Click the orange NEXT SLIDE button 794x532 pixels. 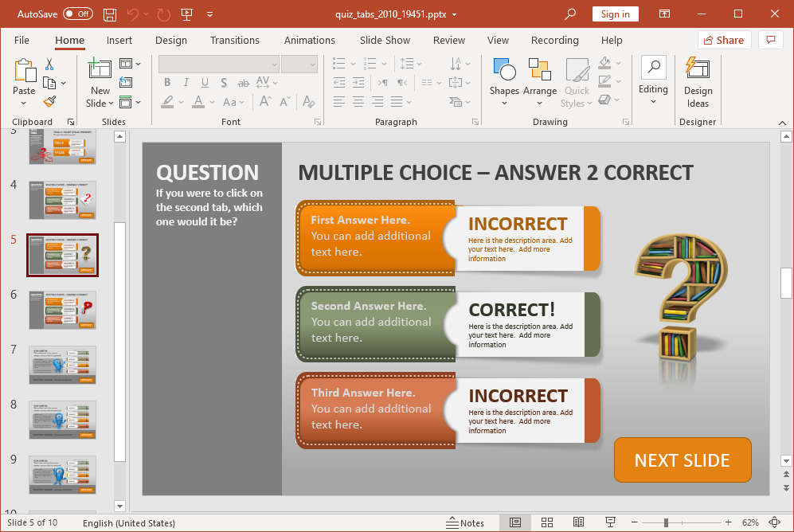click(x=683, y=460)
